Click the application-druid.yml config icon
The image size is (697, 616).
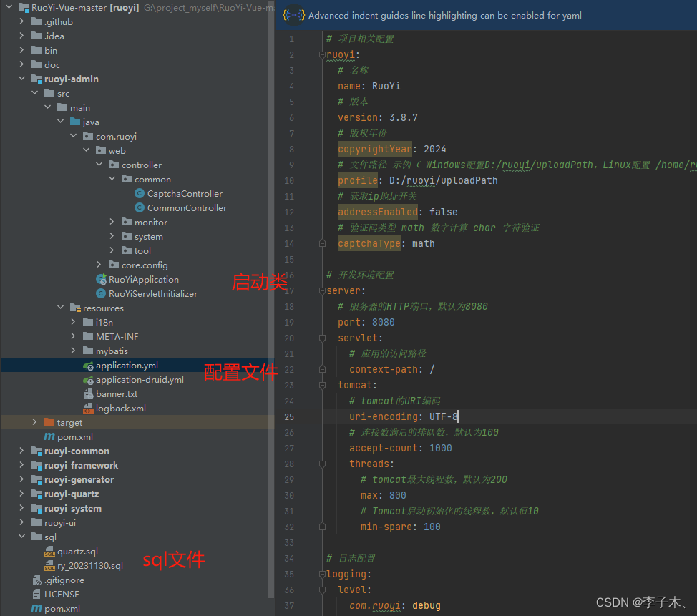click(x=88, y=380)
